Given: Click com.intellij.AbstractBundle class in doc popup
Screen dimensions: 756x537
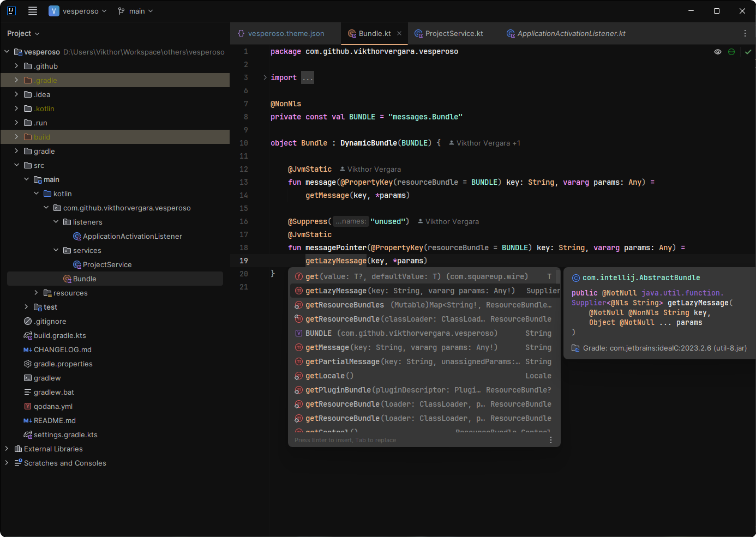Looking at the screenshot, I should [x=641, y=277].
